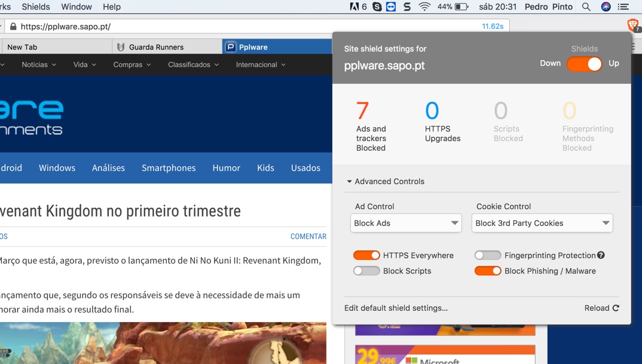The width and height of the screenshot is (642, 364).
Task: Switch to the Guarda Runners tab
Action: click(x=156, y=47)
